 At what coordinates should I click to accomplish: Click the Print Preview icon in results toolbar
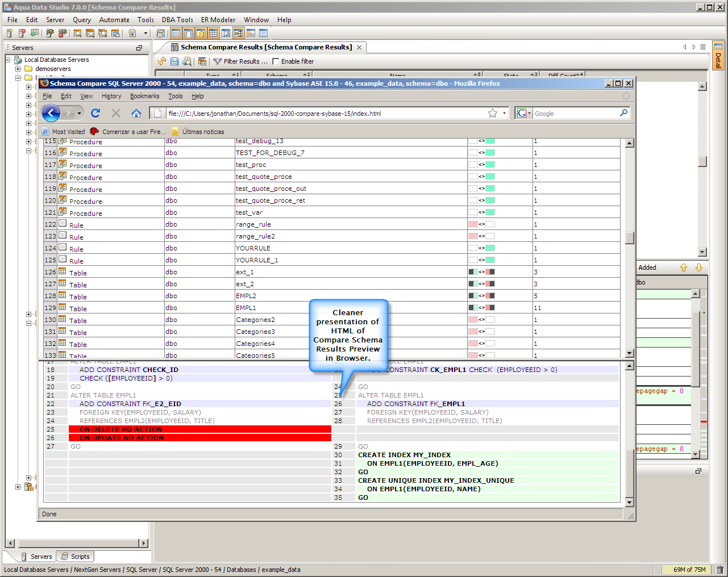pyautogui.click(x=186, y=61)
